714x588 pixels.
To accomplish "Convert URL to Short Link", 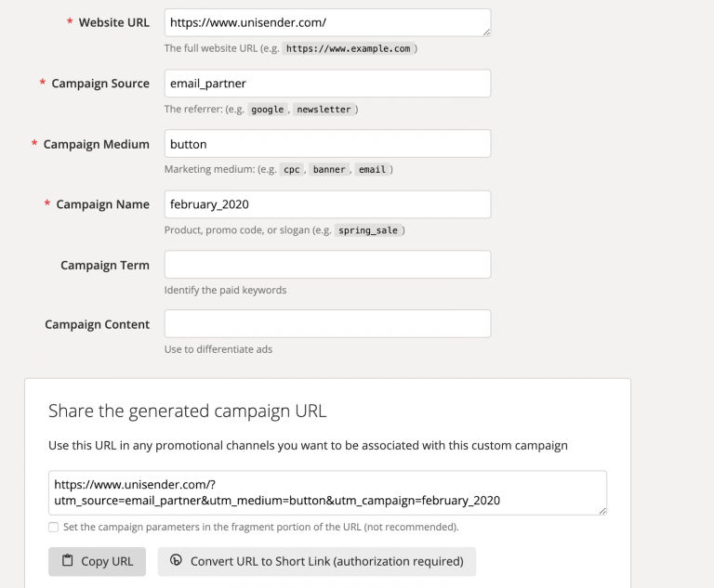I will pyautogui.click(x=316, y=562).
